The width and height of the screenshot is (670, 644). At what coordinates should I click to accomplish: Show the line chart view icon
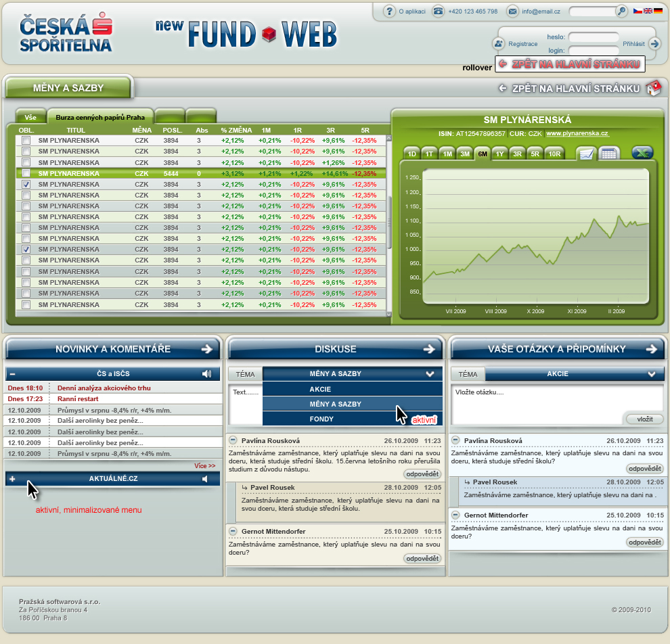(586, 153)
